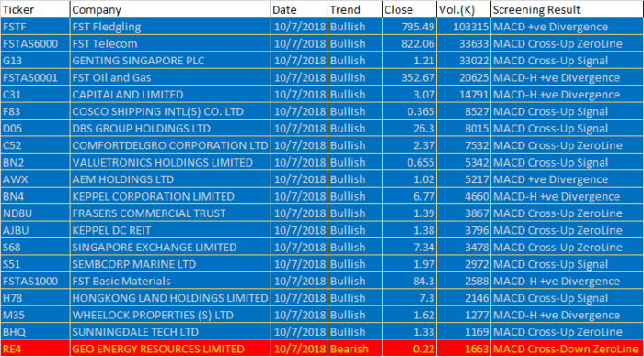Click the RE4 ticker in red row
The image size is (644, 357).
[35, 349]
